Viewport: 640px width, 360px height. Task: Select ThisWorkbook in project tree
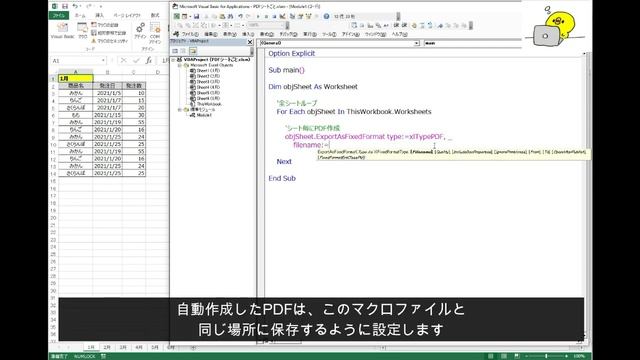tap(206, 104)
